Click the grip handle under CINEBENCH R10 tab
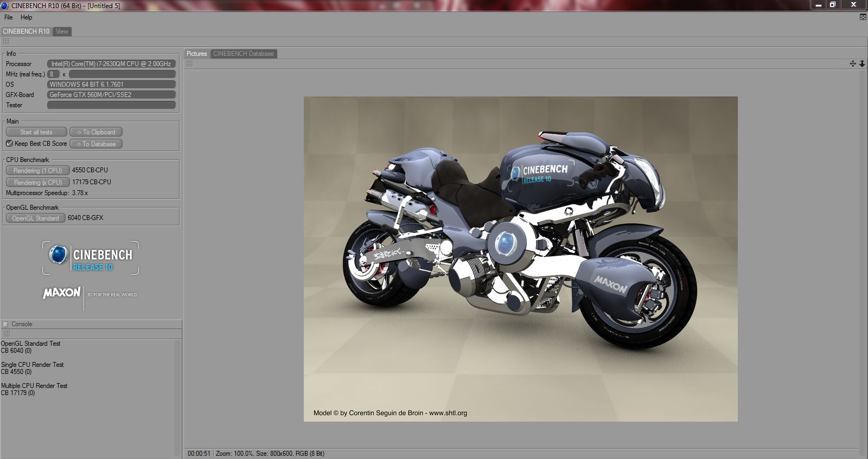 point(7,42)
